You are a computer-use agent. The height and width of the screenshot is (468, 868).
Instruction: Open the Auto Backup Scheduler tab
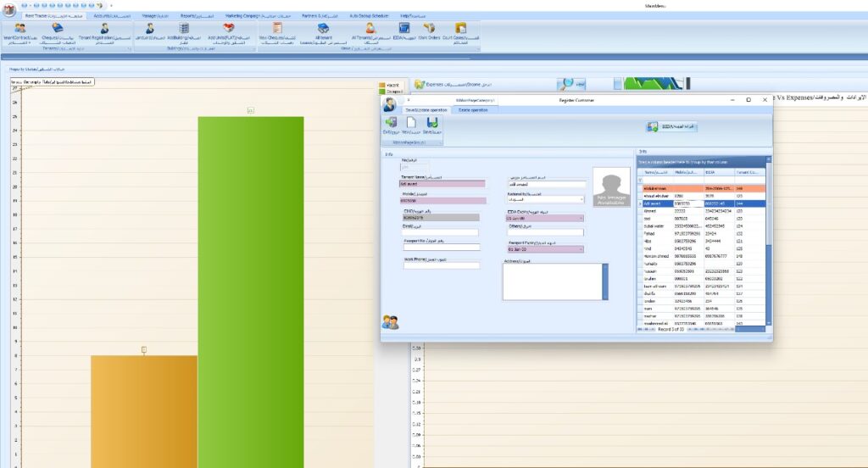pos(370,16)
